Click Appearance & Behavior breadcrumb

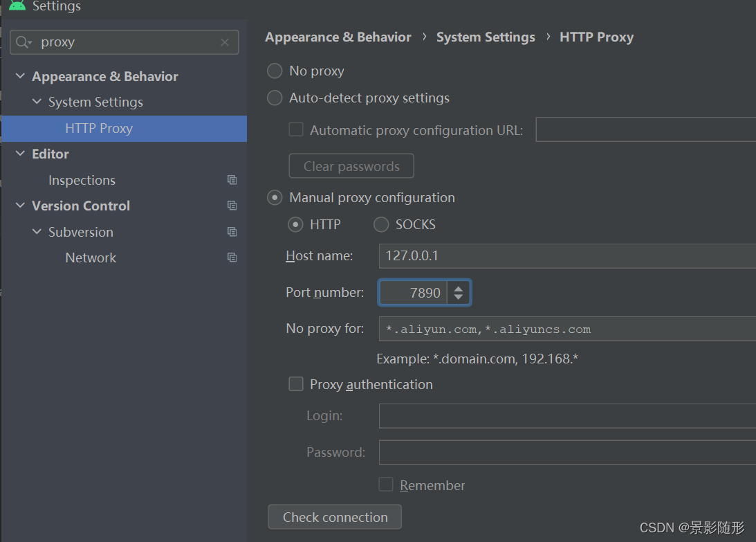click(338, 37)
